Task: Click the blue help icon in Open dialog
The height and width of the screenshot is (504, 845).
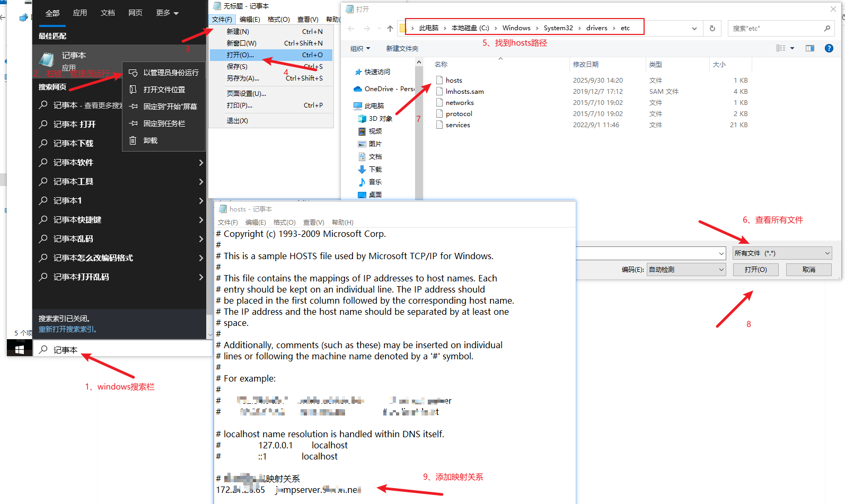Action: [829, 48]
